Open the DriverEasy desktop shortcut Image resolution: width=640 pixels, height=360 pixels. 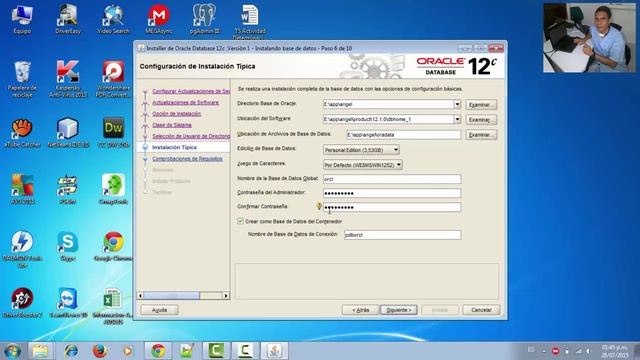coord(68,19)
